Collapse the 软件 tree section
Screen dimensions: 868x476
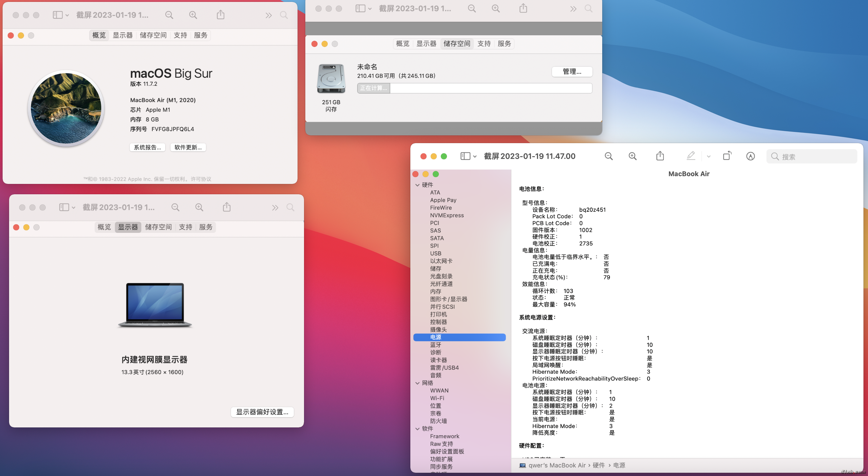pyautogui.click(x=417, y=429)
